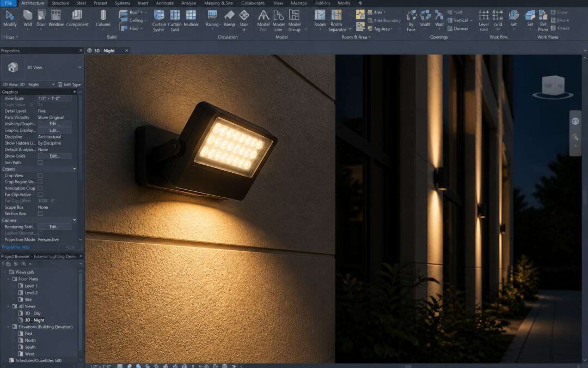Activate the Curtain Grid tool
Image resolution: width=588 pixels, height=368 pixels.
point(175,21)
